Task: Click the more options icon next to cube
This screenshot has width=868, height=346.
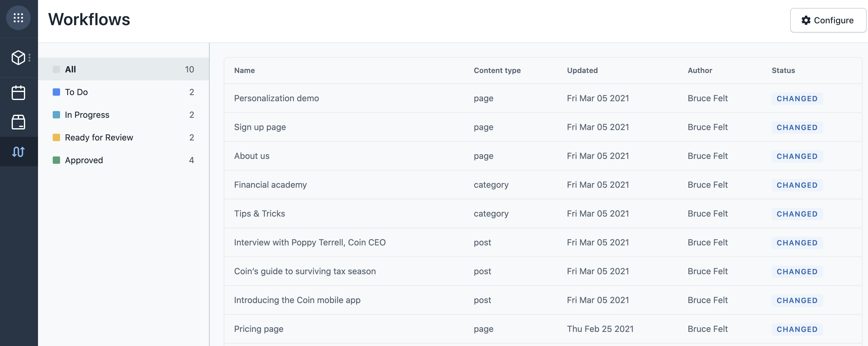Action: [x=30, y=57]
